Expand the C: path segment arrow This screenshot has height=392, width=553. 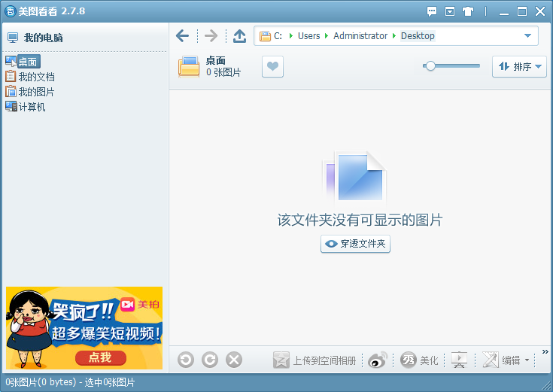tap(291, 36)
